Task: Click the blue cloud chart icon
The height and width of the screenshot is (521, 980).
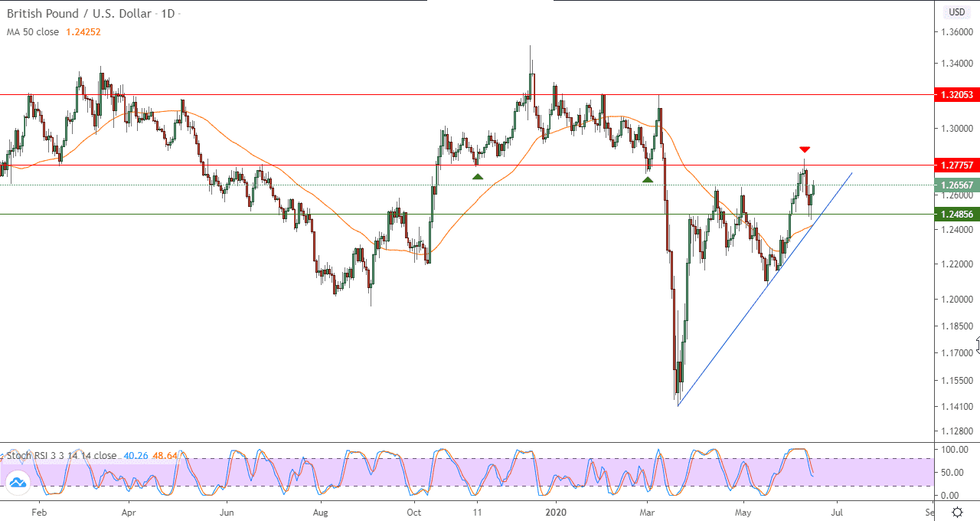Action: point(18,482)
